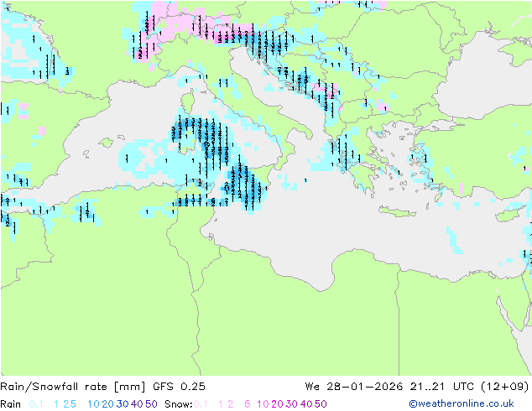532x411 pixels.
Task: Click the island of Crete on the map
Action: 397,211
